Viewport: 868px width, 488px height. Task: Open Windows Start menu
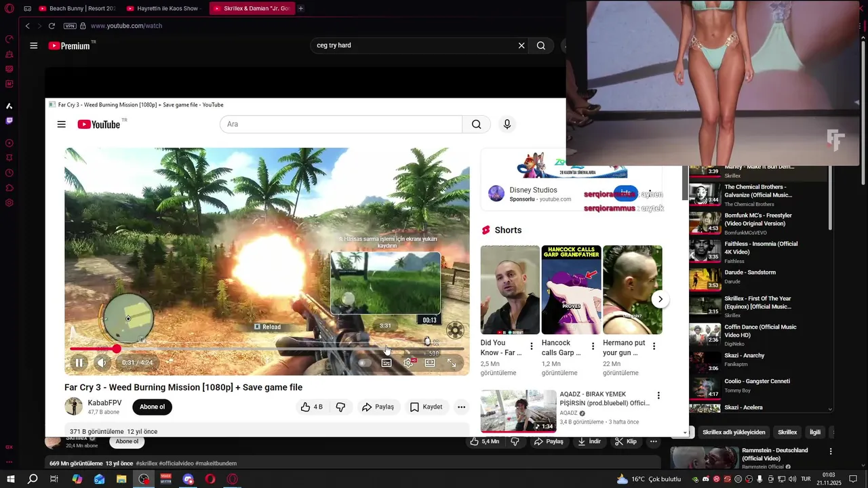pos(11,479)
